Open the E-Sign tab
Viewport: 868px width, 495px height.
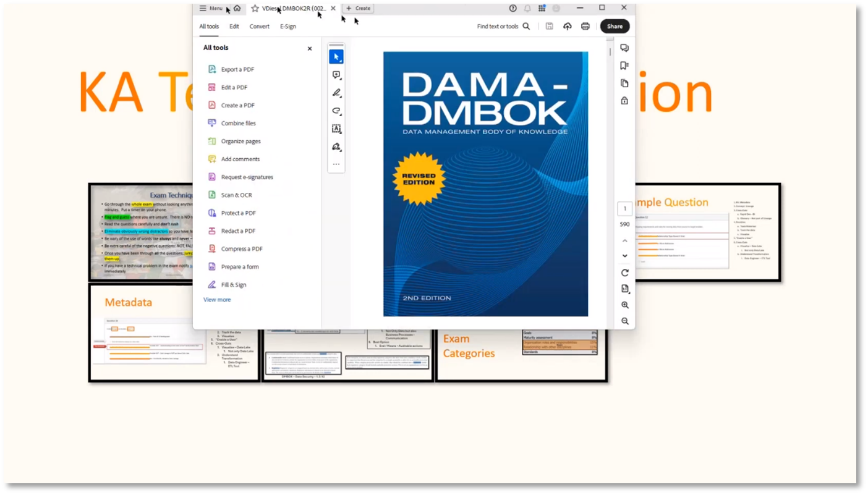coord(288,27)
